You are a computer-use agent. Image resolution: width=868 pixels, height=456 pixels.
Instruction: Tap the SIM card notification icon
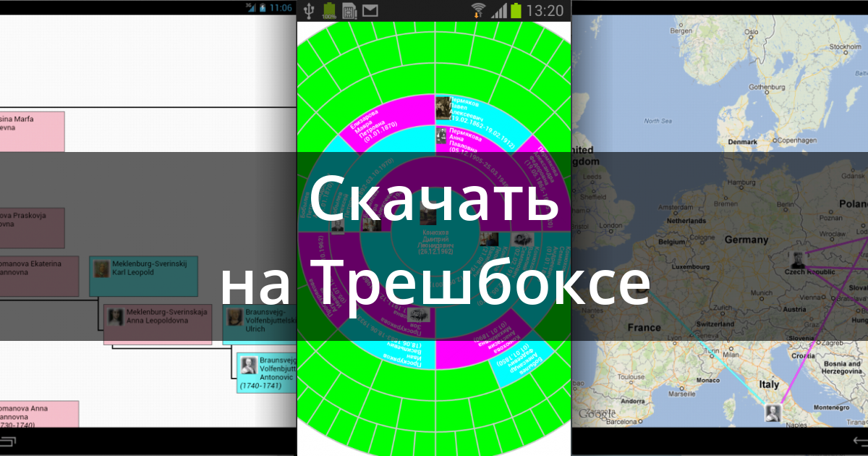click(x=349, y=10)
